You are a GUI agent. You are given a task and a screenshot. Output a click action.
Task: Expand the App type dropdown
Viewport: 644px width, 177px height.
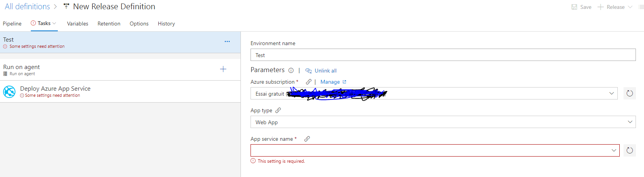(x=630, y=122)
